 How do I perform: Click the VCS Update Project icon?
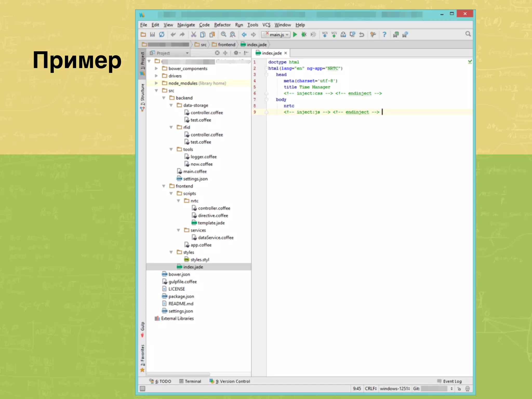coord(325,34)
